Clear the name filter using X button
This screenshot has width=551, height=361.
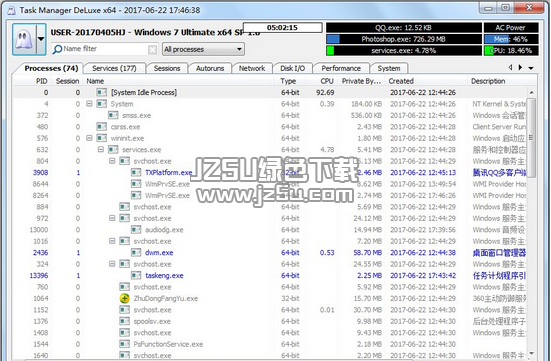click(152, 50)
